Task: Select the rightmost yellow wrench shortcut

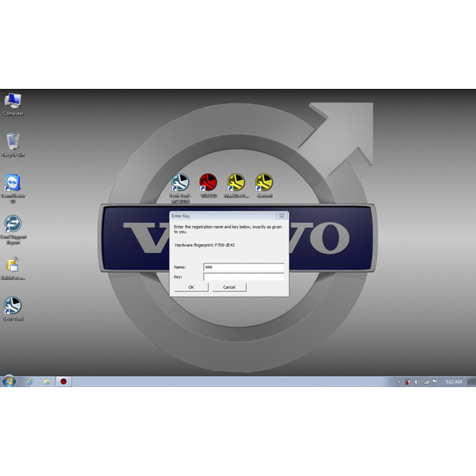Action: click(x=264, y=182)
